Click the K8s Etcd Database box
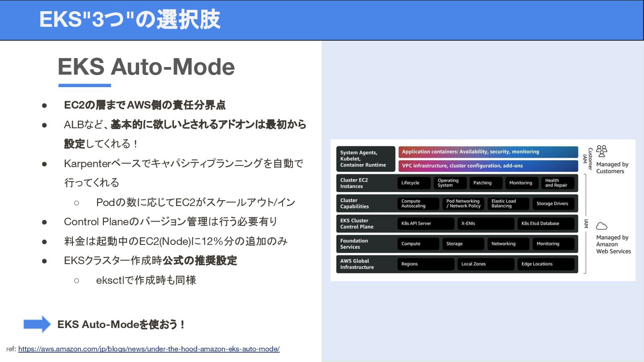This screenshot has width=644, height=362. tap(546, 223)
